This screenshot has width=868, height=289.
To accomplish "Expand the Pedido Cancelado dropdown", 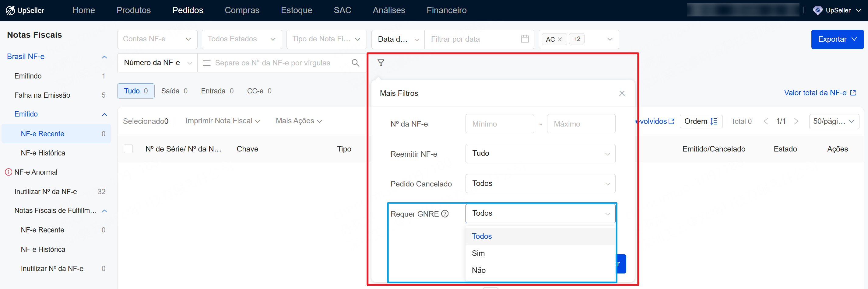I will (x=540, y=183).
